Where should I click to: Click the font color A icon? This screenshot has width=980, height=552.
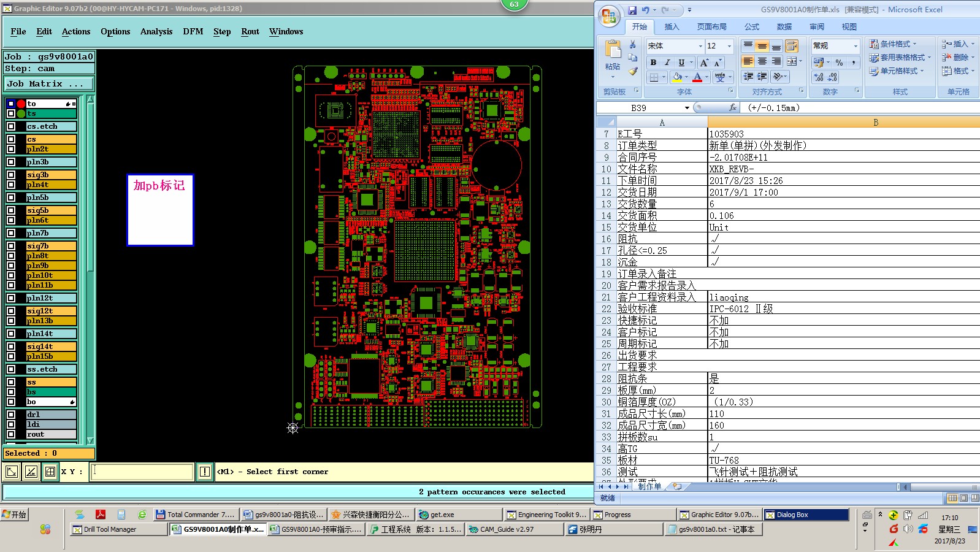(x=697, y=77)
